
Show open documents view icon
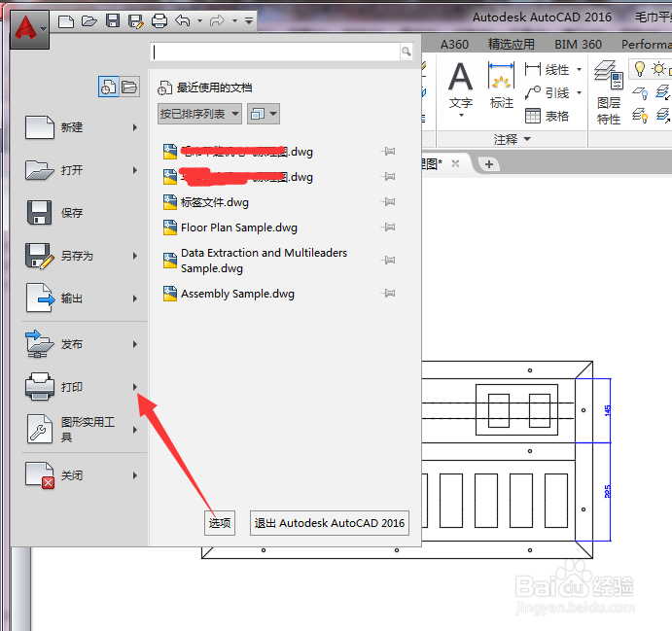[x=129, y=87]
